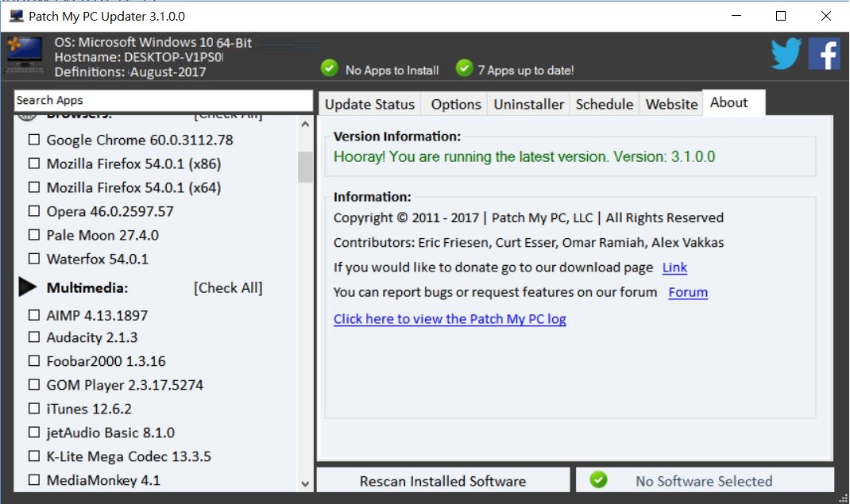Click green checkmark beside No Apps to Install
The width and height of the screenshot is (850, 504).
329,68
